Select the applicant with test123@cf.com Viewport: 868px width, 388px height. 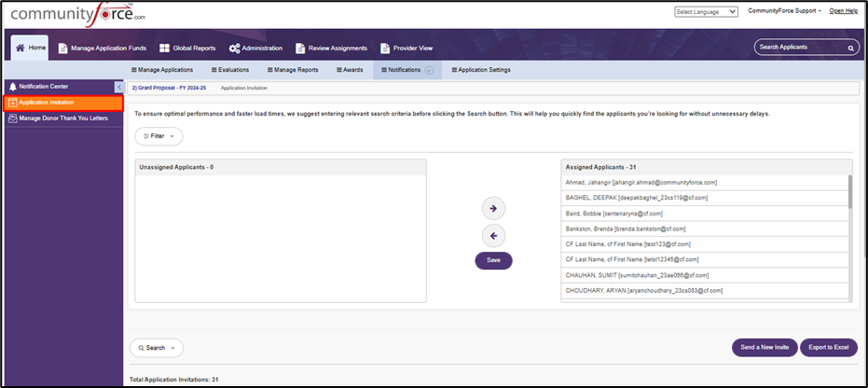tap(704, 244)
